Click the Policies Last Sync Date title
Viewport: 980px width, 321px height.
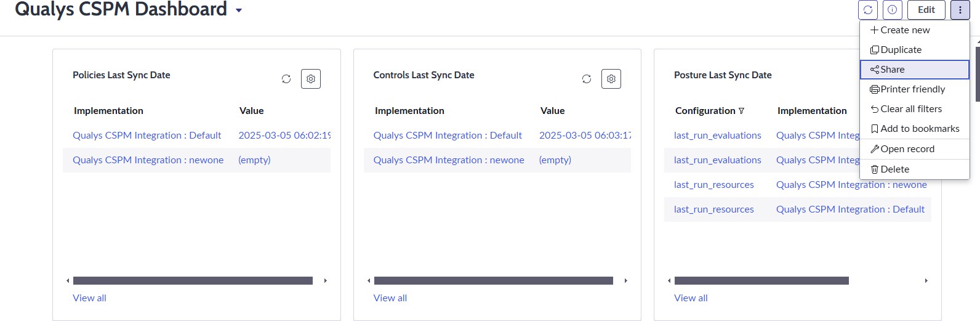coord(121,75)
